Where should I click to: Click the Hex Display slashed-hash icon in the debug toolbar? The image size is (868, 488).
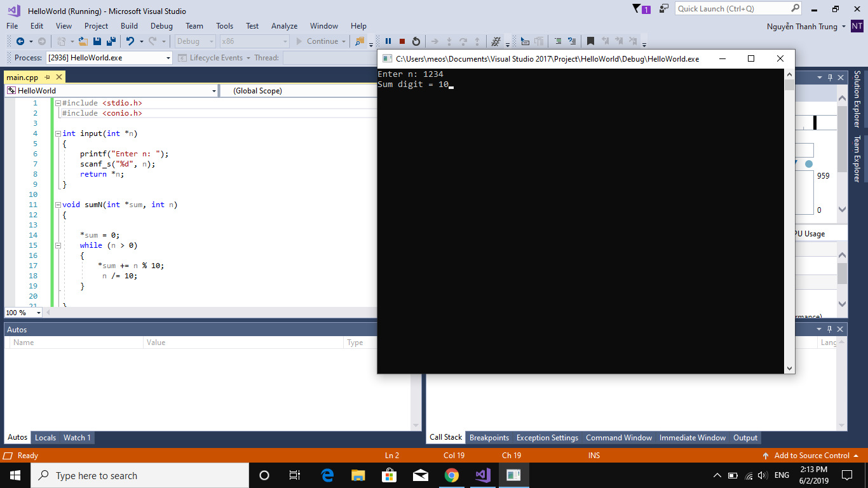[496, 41]
